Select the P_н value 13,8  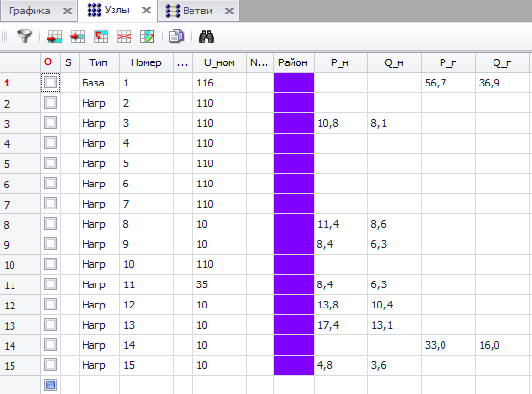pyautogui.click(x=341, y=305)
